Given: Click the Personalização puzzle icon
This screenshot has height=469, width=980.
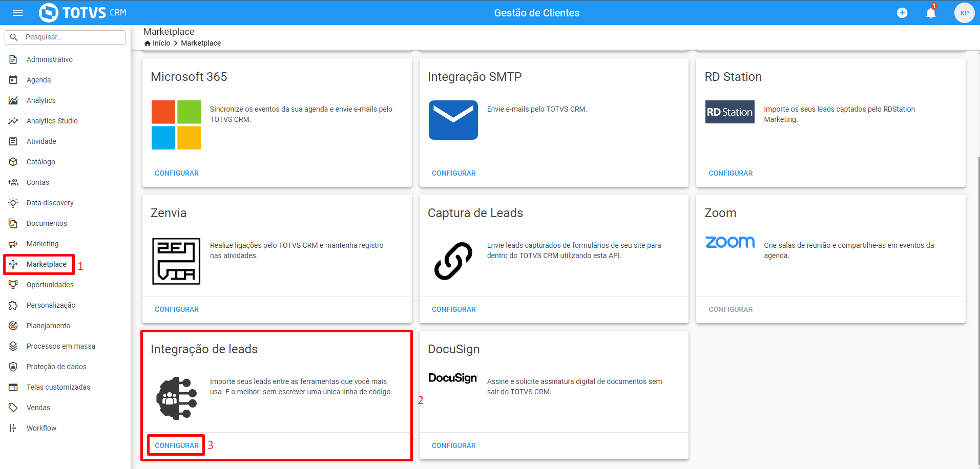Looking at the screenshot, I should tap(13, 305).
